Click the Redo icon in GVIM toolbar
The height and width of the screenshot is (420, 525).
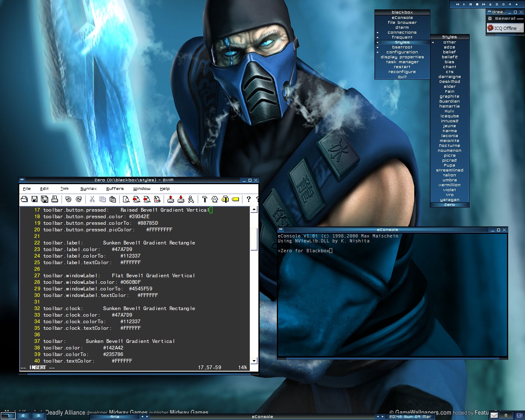pos(78,199)
